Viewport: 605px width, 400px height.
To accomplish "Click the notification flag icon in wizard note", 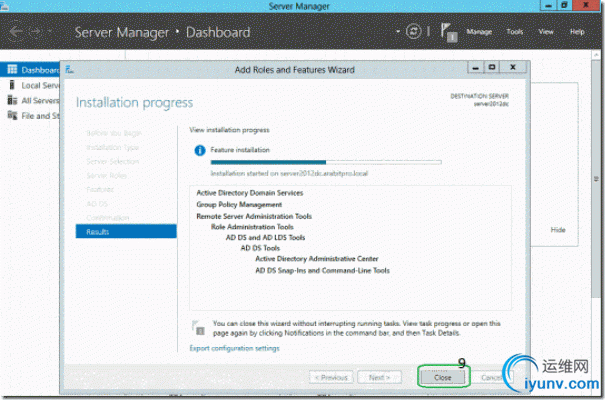I will point(198,327).
